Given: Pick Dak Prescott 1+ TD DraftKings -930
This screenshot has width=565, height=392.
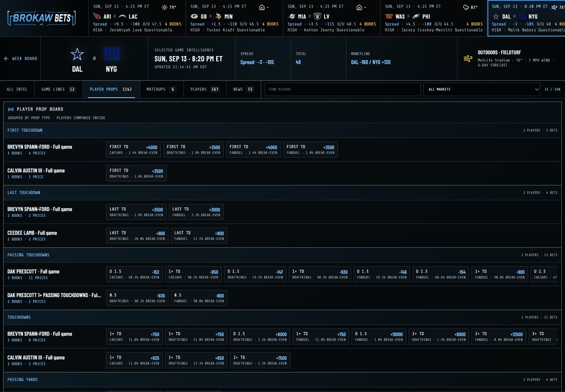Looking at the screenshot, I should click(x=320, y=274).
